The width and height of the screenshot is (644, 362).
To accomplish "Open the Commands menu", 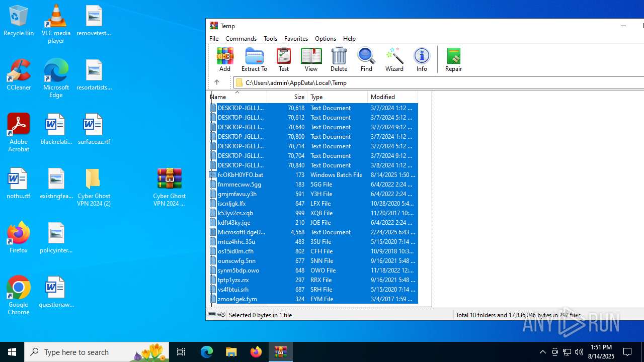I will pos(241,39).
